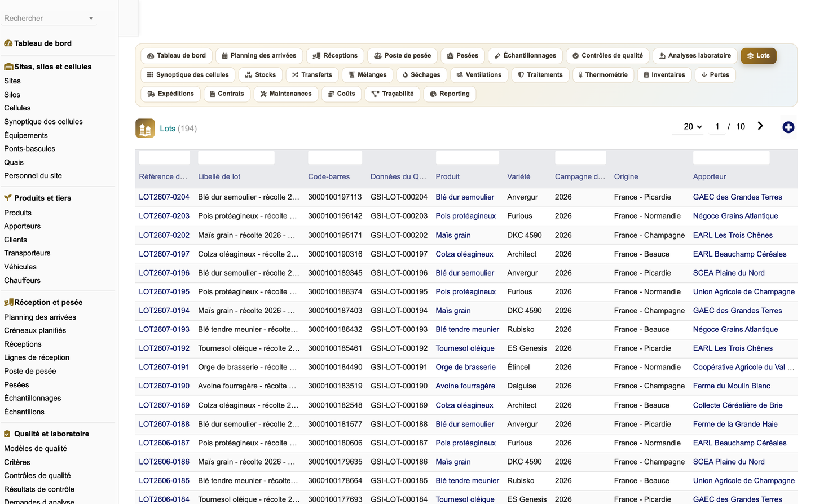
Task: Click the blue add lot plus icon
Action: click(788, 127)
